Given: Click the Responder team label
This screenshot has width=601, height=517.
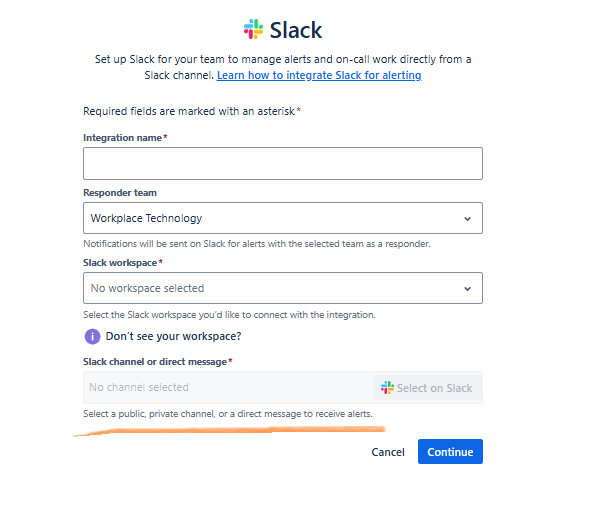Looking at the screenshot, I should 120,192.
